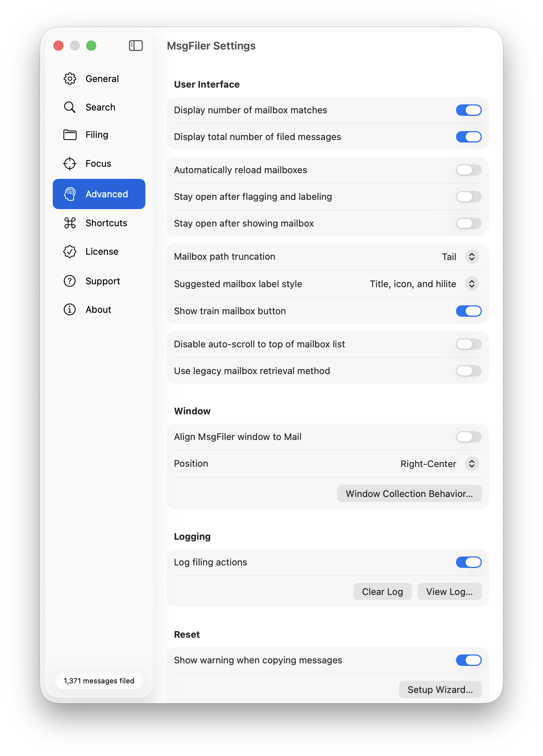Image resolution: width=543 pixels, height=756 pixels.
Task: Enable Automatically reload mailboxes switch
Action: tap(469, 170)
